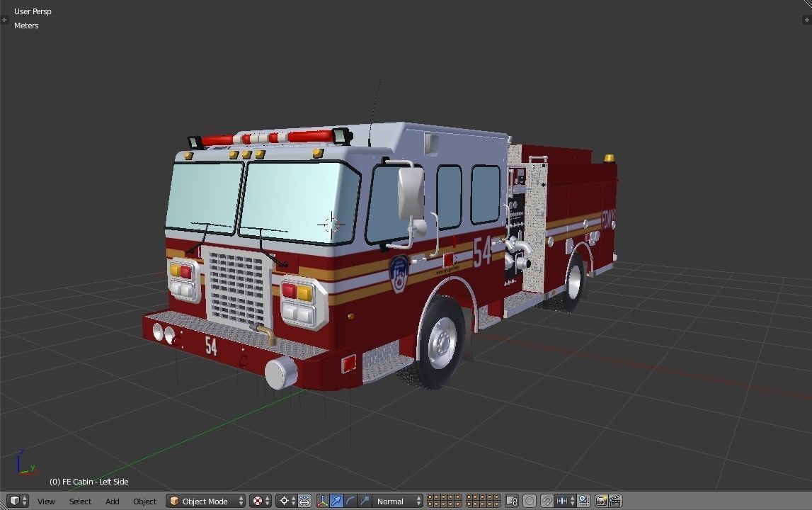
Task: Expand the properties region plus icon
Action: coord(807,20)
